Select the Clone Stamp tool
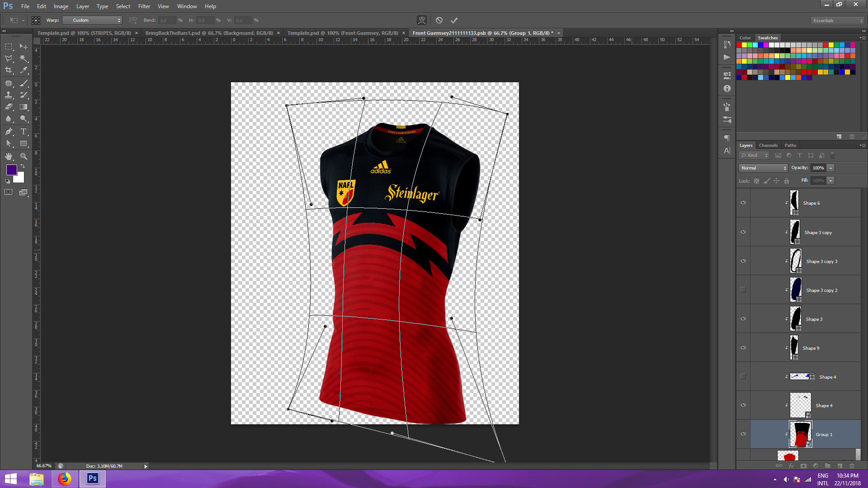The height and width of the screenshot is (488, 868). (9, 95)
